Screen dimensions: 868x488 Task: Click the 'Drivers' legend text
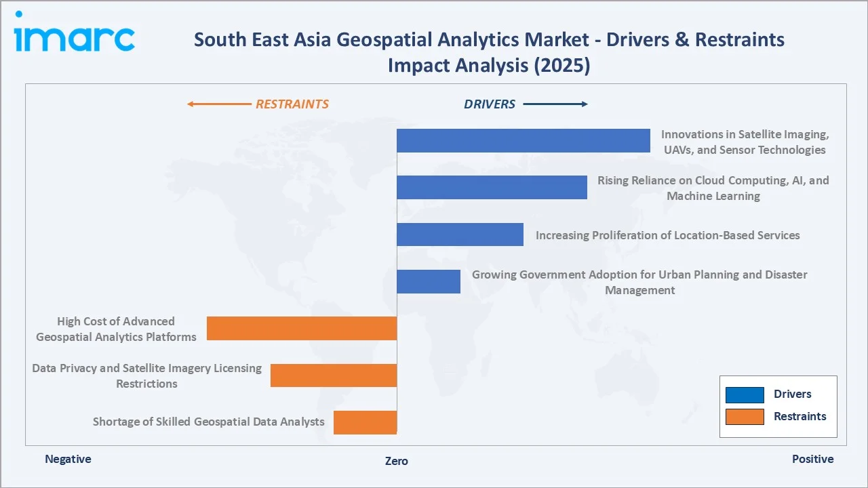(x=793, y=394)
